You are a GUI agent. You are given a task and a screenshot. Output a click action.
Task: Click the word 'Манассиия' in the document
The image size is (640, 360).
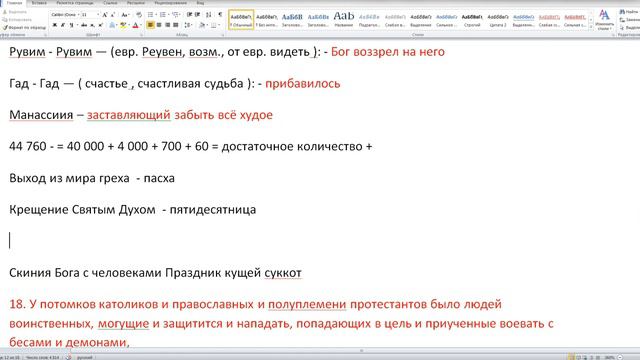point(41,115)
